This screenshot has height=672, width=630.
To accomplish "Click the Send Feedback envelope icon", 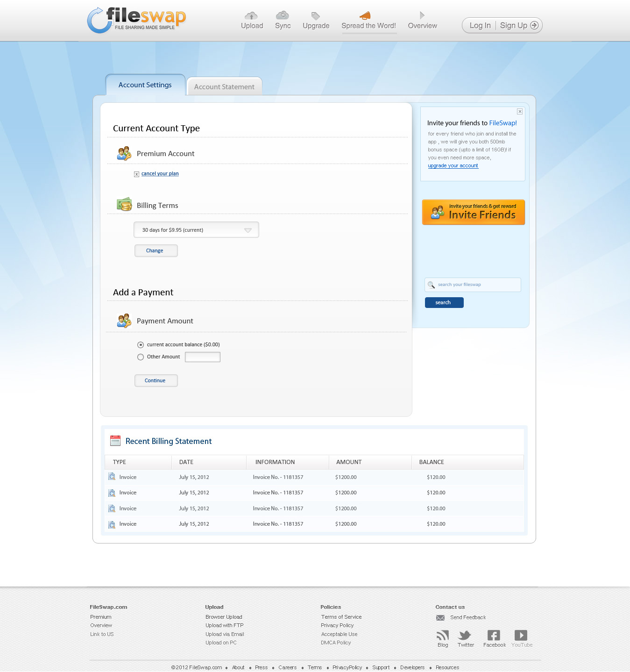I will pos(440,618).
